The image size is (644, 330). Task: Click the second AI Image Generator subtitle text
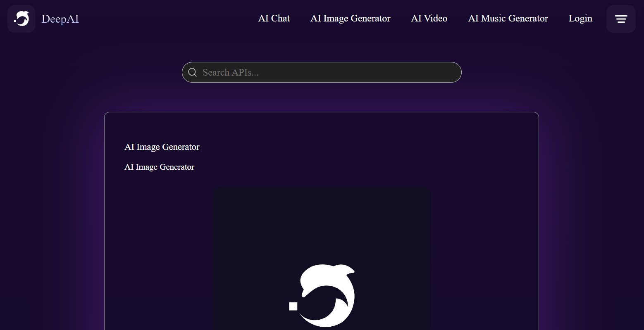pyautogui.click(x=160, y=167)
